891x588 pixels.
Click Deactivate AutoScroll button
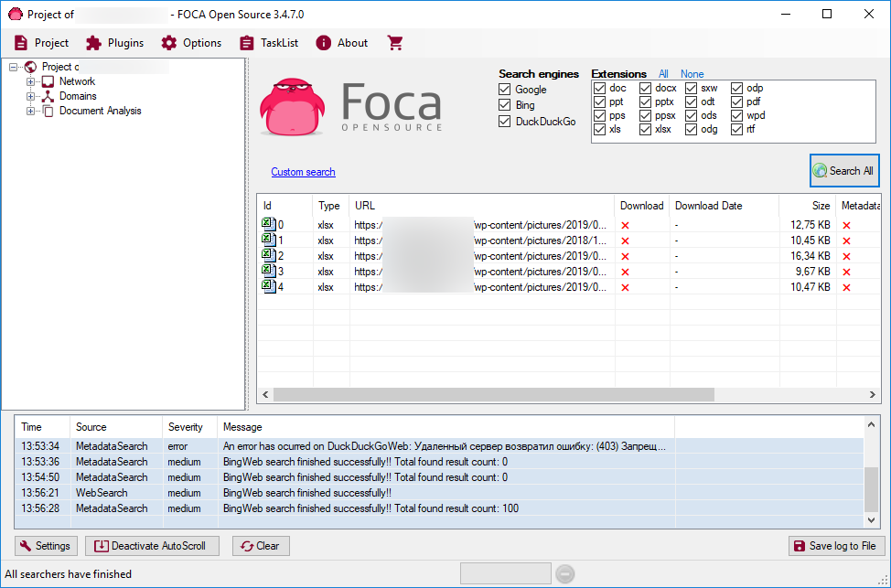click(x=152, y=546)
